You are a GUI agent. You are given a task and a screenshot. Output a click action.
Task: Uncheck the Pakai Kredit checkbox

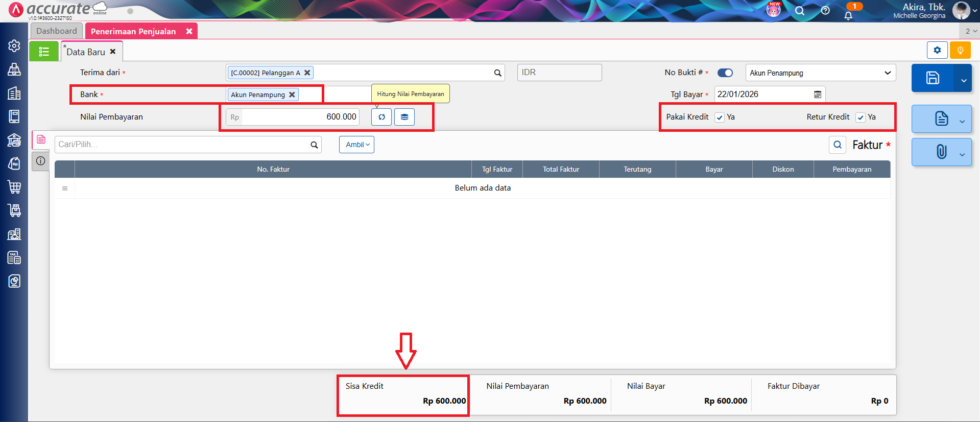click(720, 118)
